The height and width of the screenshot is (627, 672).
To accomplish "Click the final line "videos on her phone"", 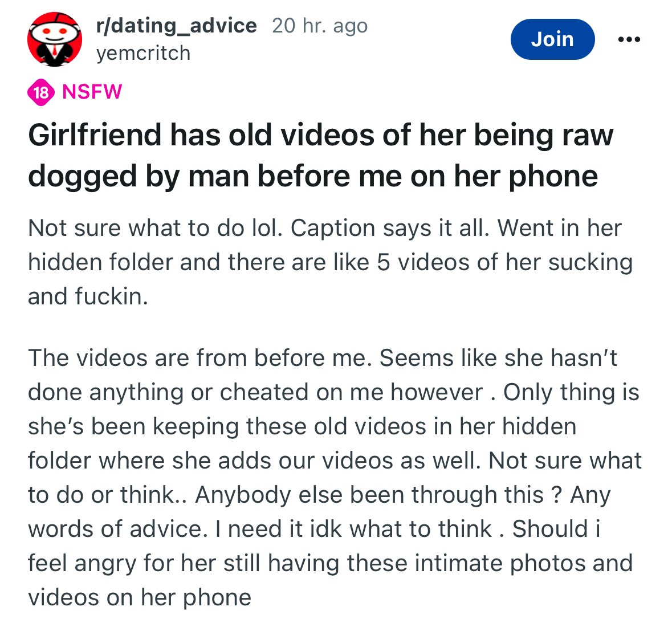I will [x=140, y=597].
